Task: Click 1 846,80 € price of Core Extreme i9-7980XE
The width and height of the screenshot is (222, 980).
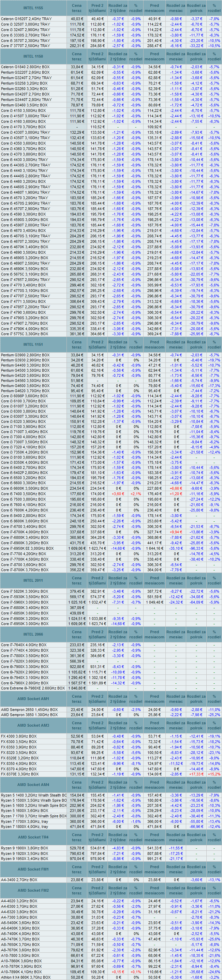Action: [76, 688]
